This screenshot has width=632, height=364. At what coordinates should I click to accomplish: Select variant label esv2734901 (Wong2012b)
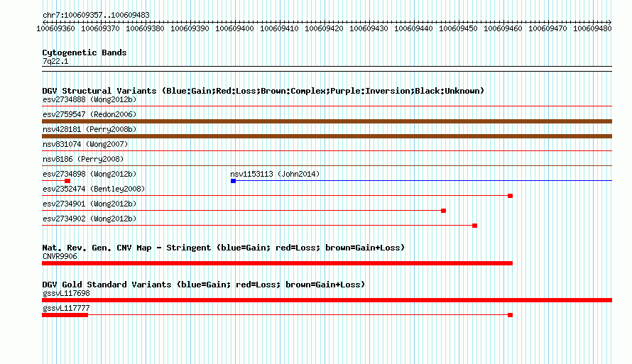click(89, 204)
